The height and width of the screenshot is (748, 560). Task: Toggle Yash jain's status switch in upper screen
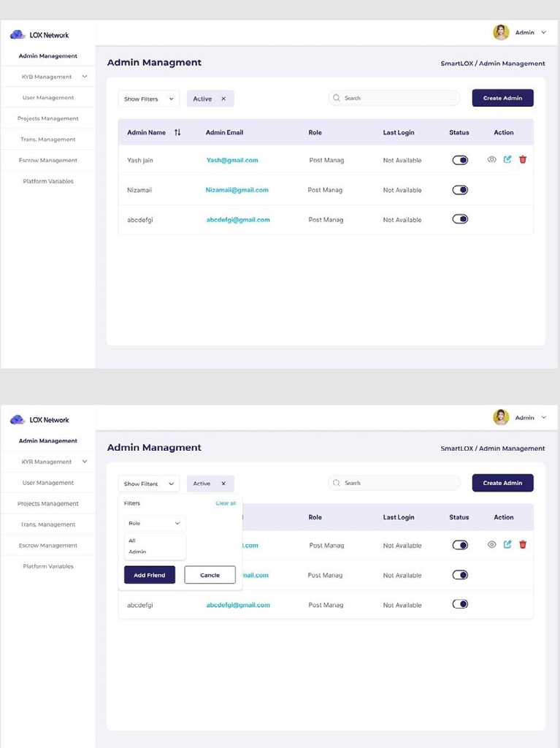click(x=460, y=160)
